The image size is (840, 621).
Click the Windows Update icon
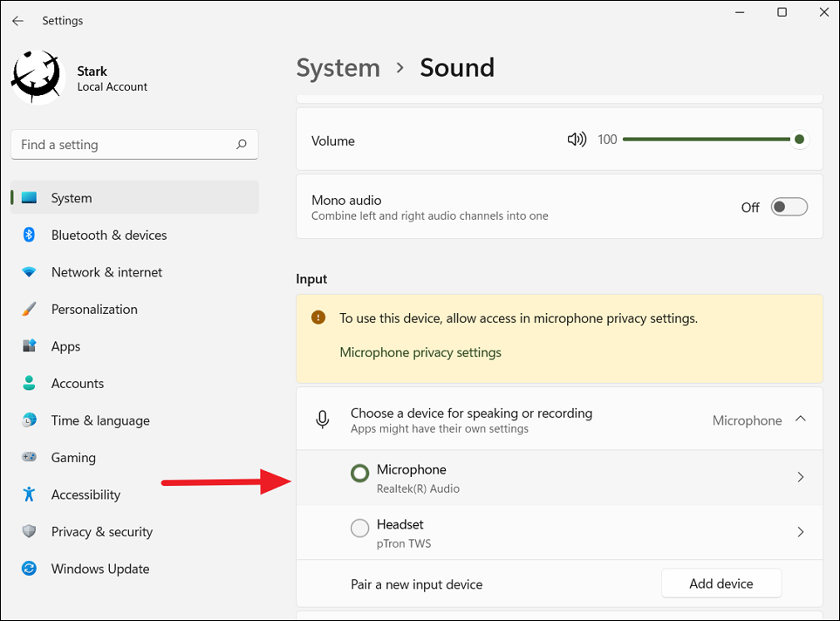pyautogui.click(x=30, y=569)
